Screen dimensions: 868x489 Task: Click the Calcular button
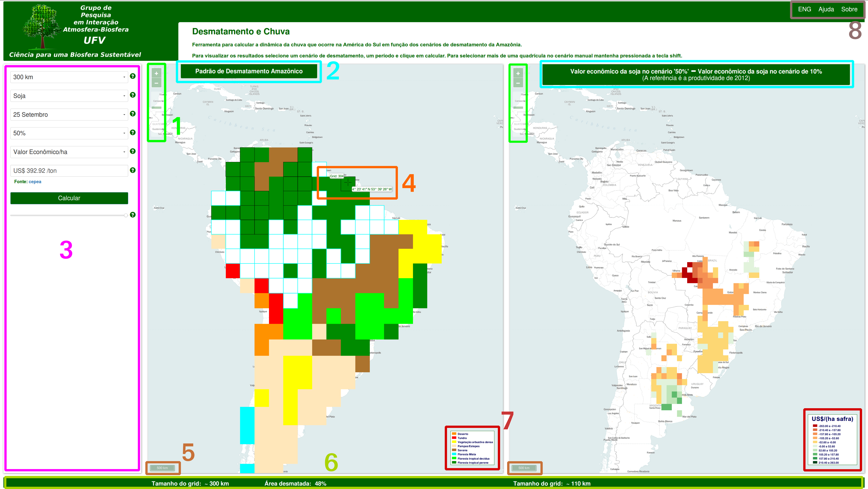[69, 198]
